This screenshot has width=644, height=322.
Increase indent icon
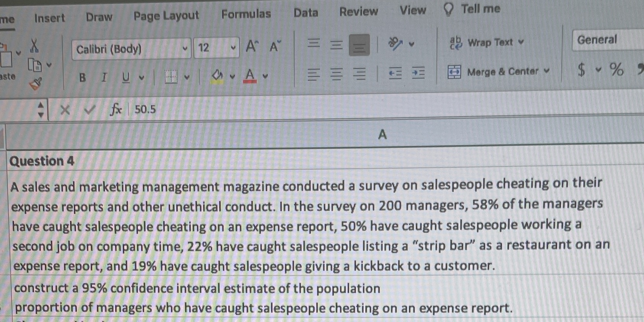418,73
